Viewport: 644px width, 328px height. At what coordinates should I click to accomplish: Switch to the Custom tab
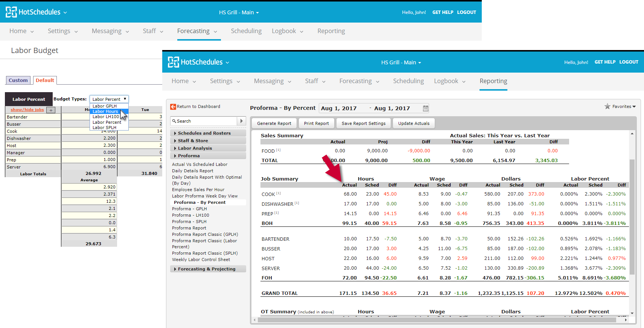click(18, 80)
